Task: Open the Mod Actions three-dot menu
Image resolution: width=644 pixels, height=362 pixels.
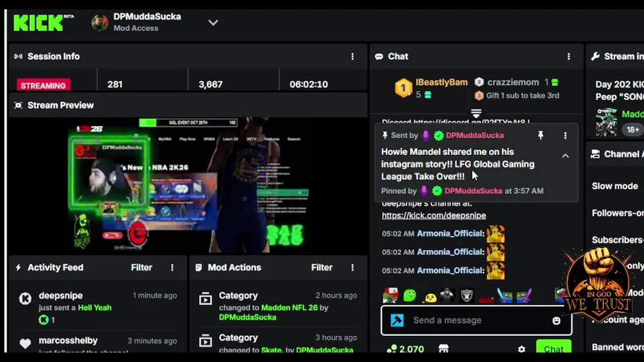Action: point(352,267)
